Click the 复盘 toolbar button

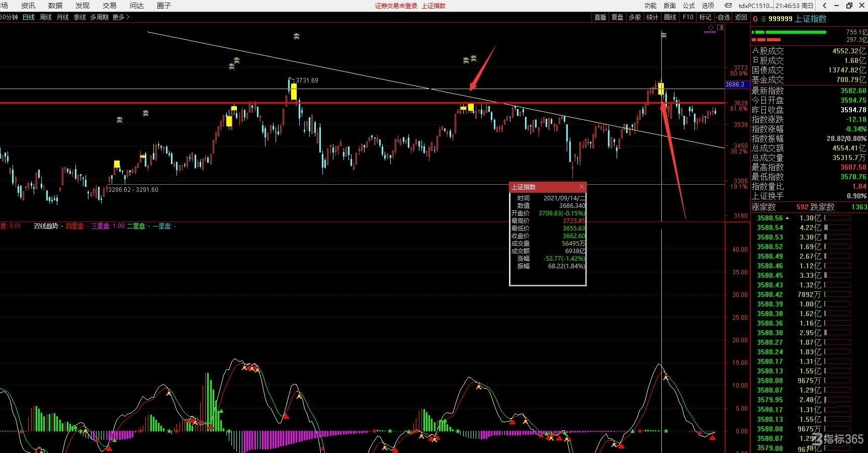click(x=618, y=17)
